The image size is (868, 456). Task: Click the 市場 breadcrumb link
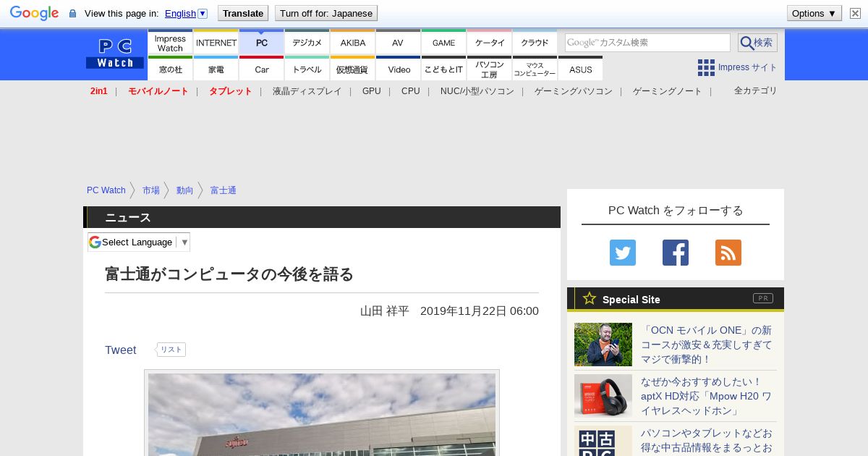coord(151,190)
